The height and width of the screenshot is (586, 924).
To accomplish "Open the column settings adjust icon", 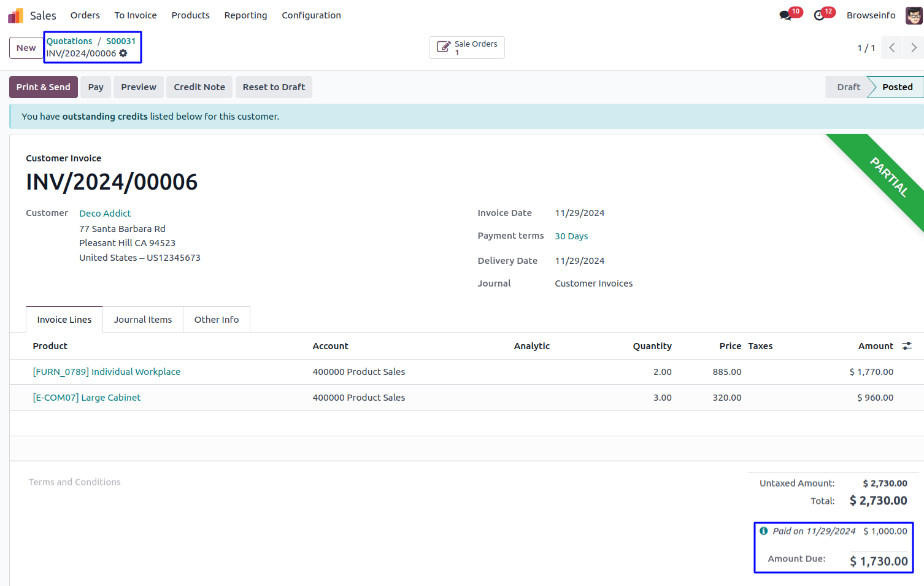I will click(x=907, y=346).
